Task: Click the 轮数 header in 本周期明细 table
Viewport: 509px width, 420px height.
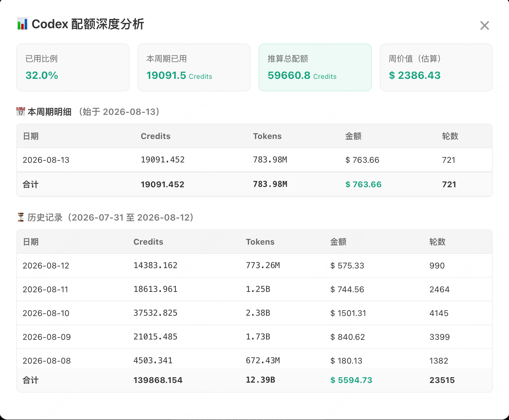Action: point(450,136)
